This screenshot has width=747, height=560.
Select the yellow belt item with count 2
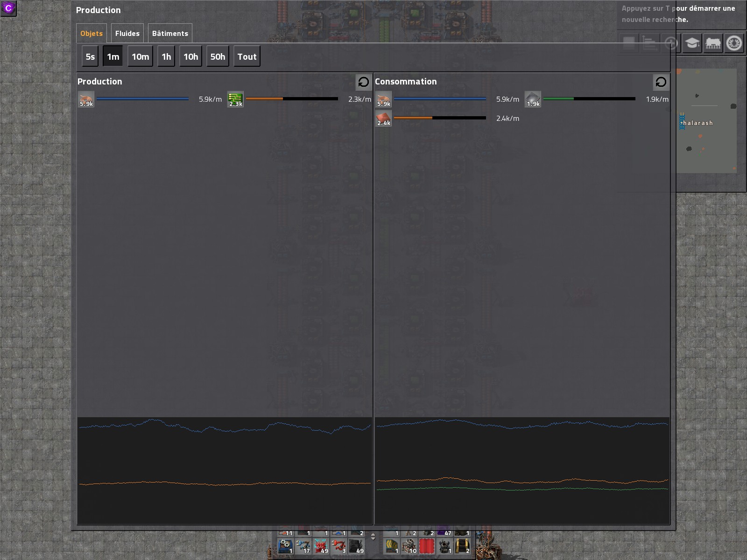(x=462, y=546)
